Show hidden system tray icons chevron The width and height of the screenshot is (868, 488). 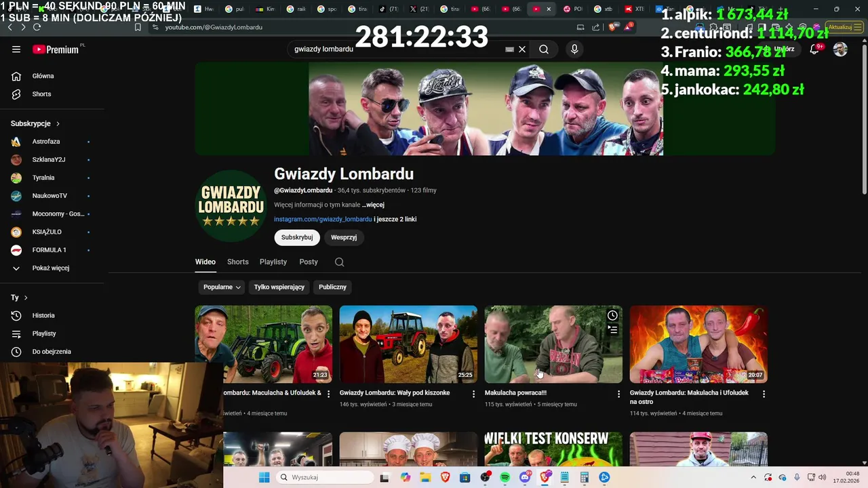click(753, 477)
